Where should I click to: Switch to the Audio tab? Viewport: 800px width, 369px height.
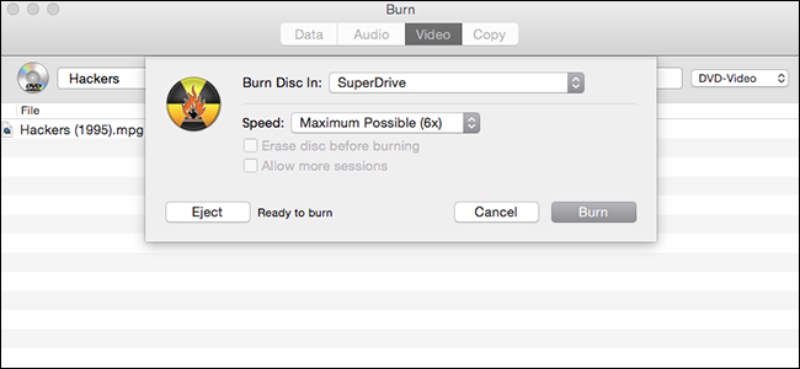(371, 35)
